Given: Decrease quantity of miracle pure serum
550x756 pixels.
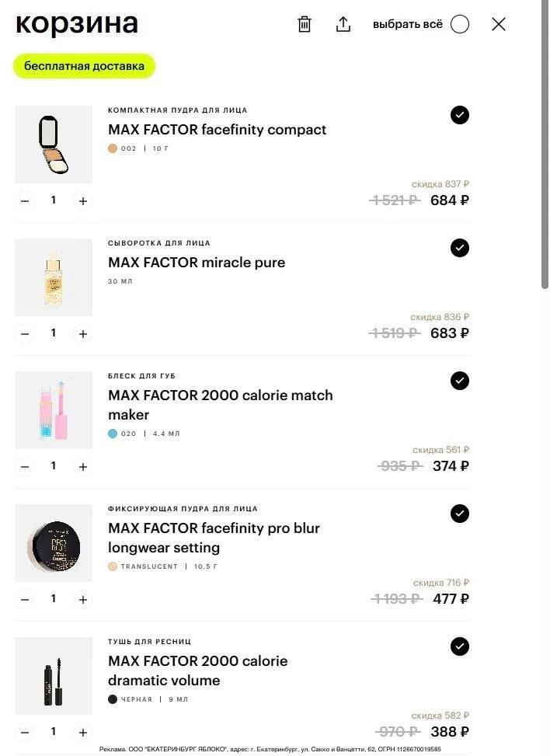Looking at the screenshot, I should pos(25,333).
